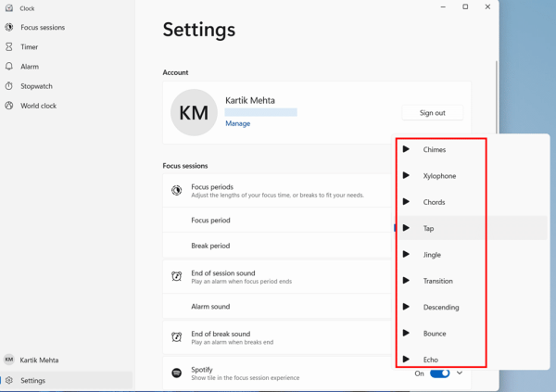Viewport: 556px width, 392px height.
Task: Play the Echo sound preview
Action: point(406,359)
